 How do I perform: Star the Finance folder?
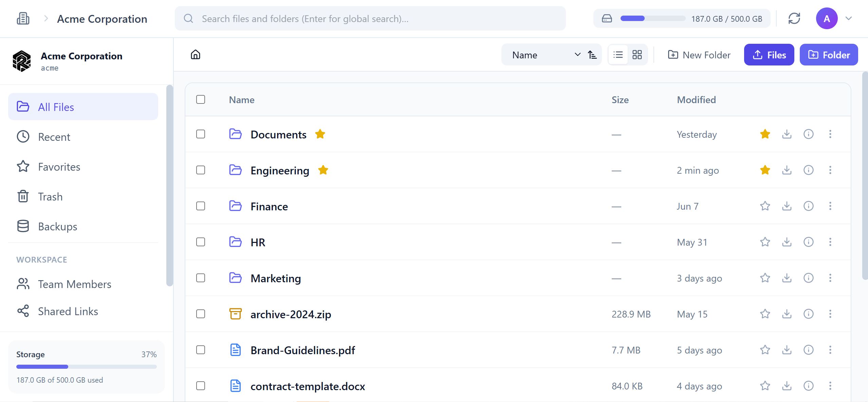[x=765, y=206]
